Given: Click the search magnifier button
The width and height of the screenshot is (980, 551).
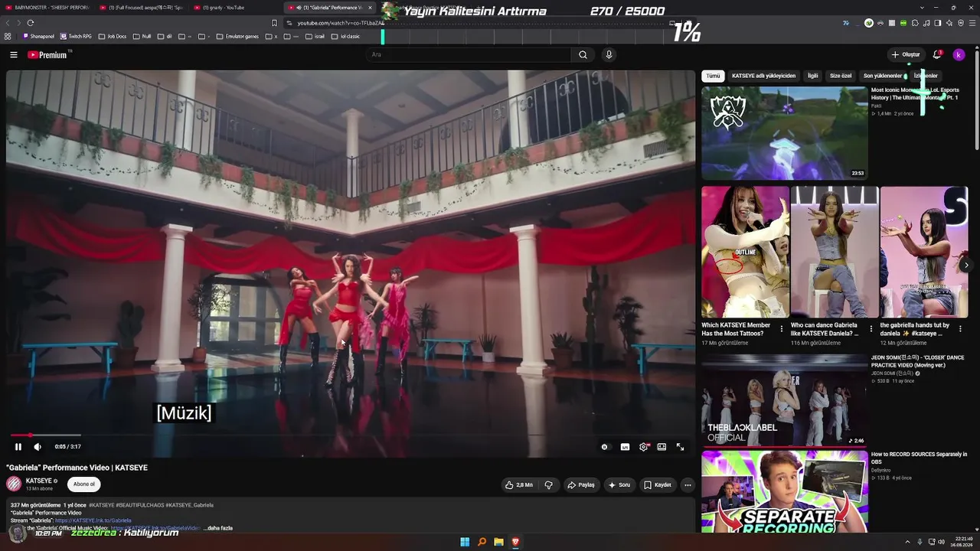Looking at the screenshot, I should tap(583, 55).
